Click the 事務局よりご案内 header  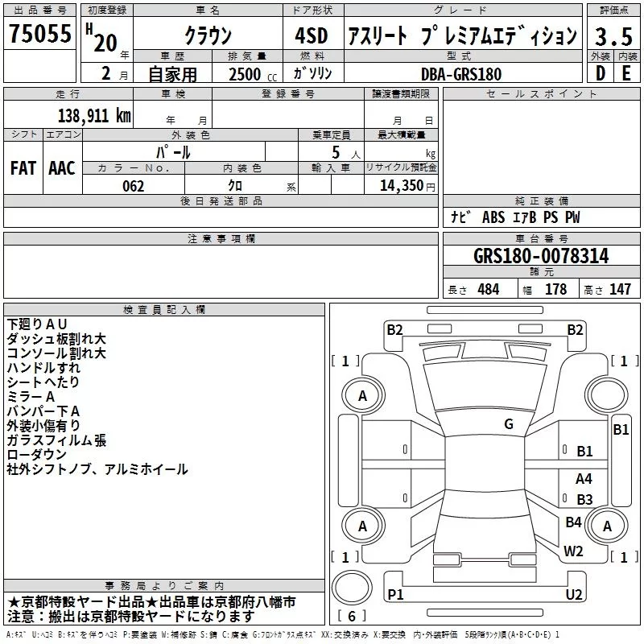[x=164, y=586]
